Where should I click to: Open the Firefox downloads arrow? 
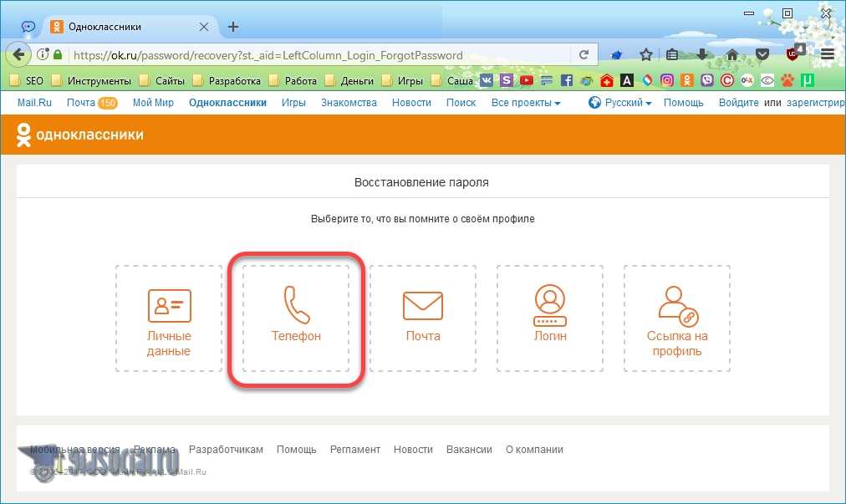703,55
